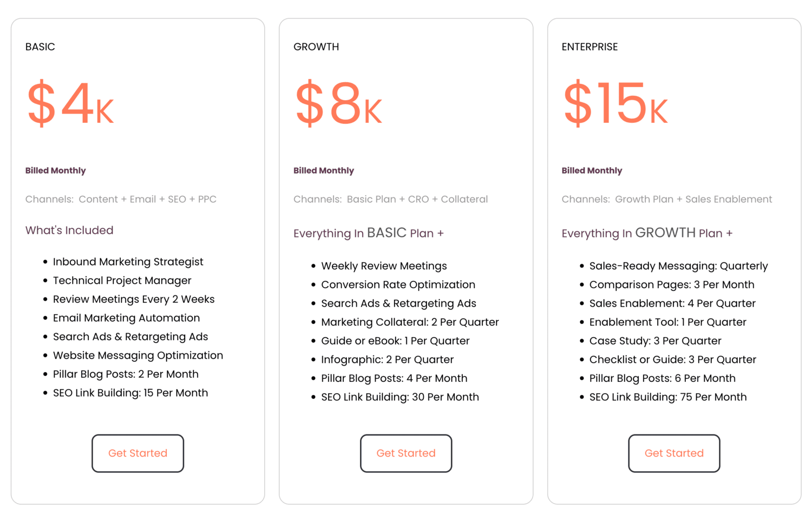This screenshot has width=812, height=515.
Task: Select the SEO Link Building: 75 Per Month item
Action: (667, 397)
